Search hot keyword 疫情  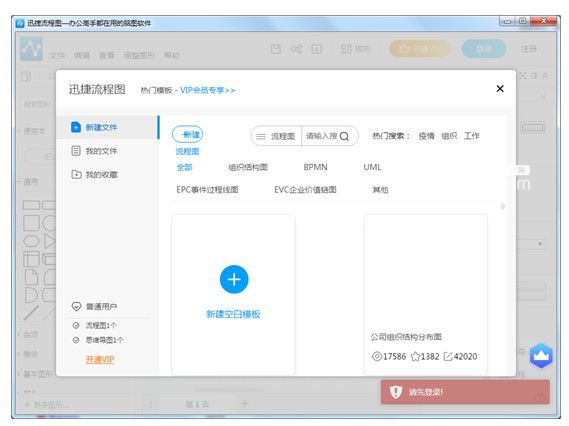pyautogui.click(x=426, y=136)
